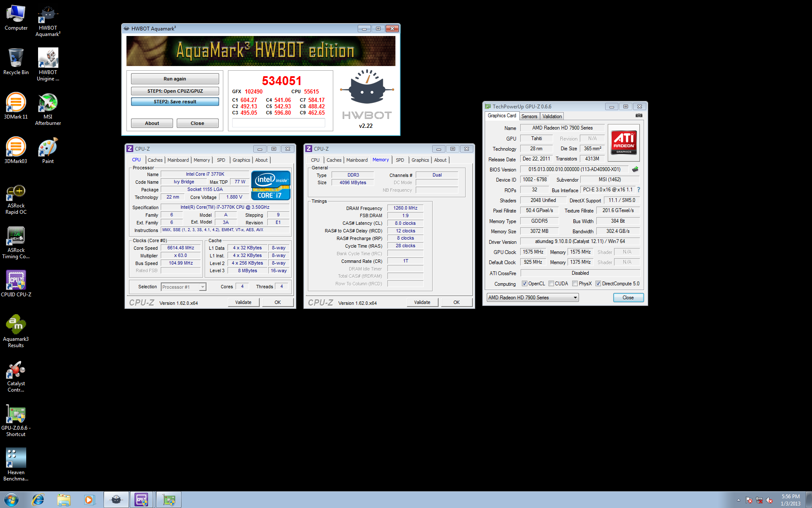The width and height of the screenshot is (812, 508).
Task: Switch to Caches tab in left CPU-Z
Action: coord(155,160)
